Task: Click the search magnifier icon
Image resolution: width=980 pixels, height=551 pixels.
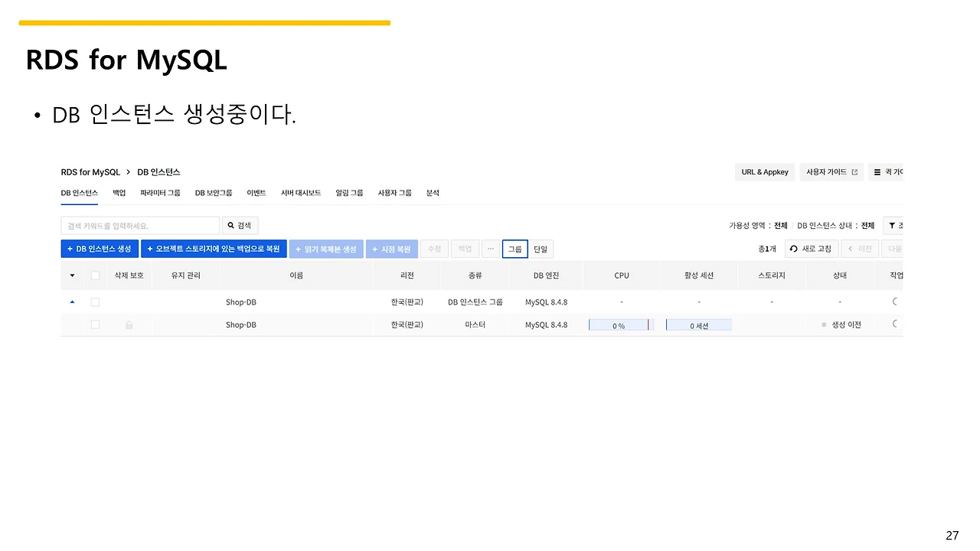Action: tap(232, 225)
